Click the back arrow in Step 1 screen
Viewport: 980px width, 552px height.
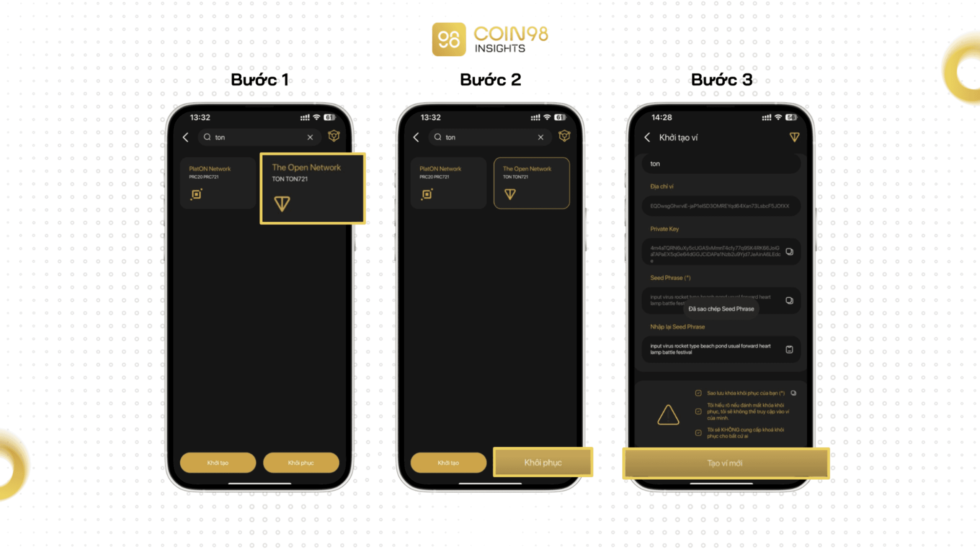(x=186, y=137)
